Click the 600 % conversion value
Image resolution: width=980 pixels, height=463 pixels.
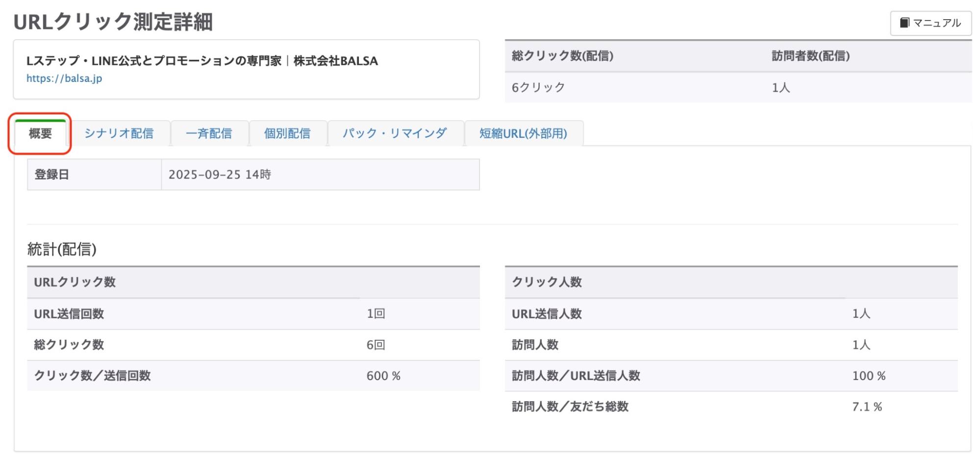tap(383, 376)
